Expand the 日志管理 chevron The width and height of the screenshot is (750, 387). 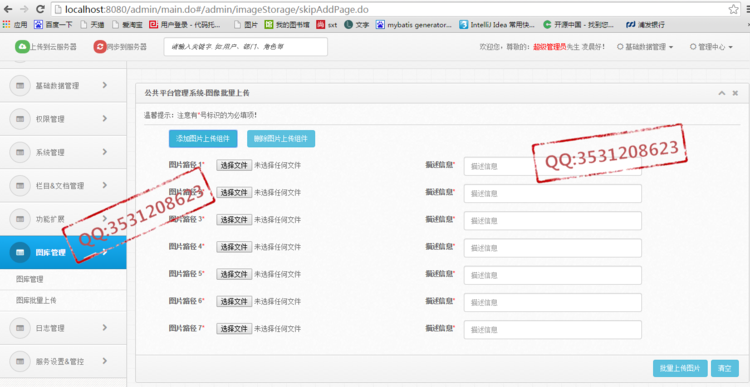click(x=104, y=328)
